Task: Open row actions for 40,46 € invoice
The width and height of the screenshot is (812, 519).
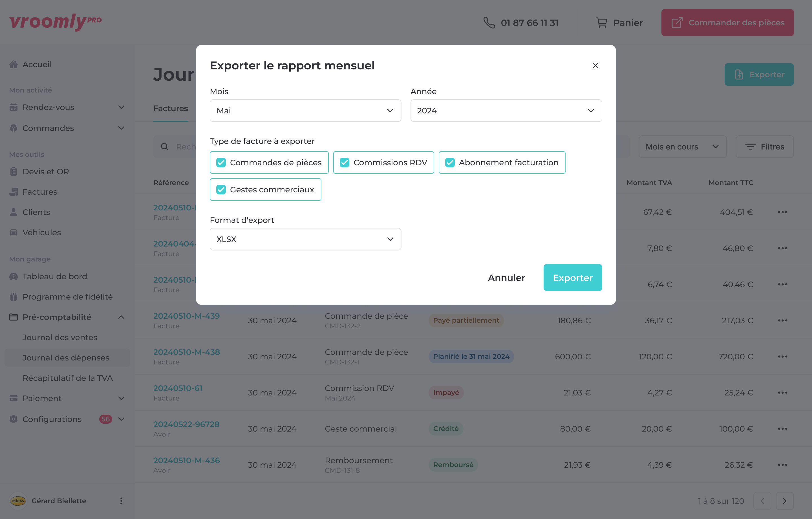Action: (783, 285)
